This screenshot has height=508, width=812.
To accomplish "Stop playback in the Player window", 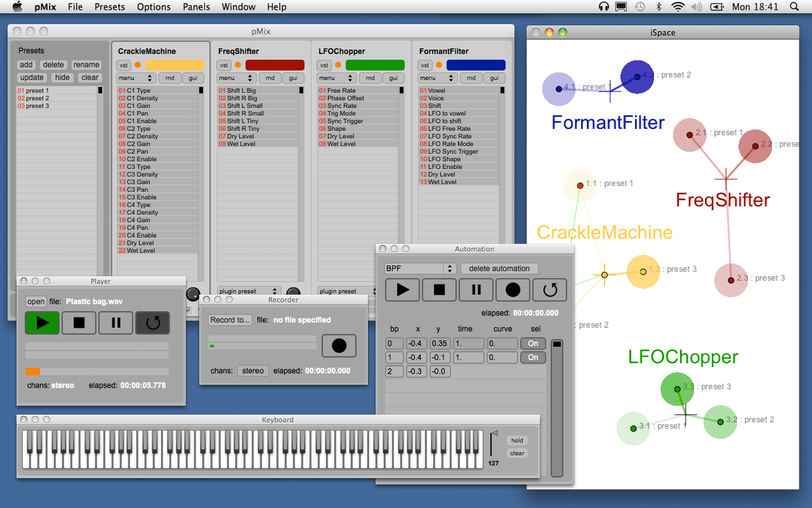I will pyautogui.click(x=79, y=323).
